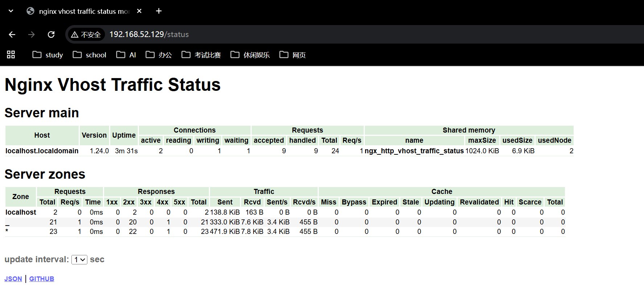Image resolution: width=644 pixels, height=304 pixels.
Task: Click the Server main heading
Action: pyautogui.click(x=42, y=113)
